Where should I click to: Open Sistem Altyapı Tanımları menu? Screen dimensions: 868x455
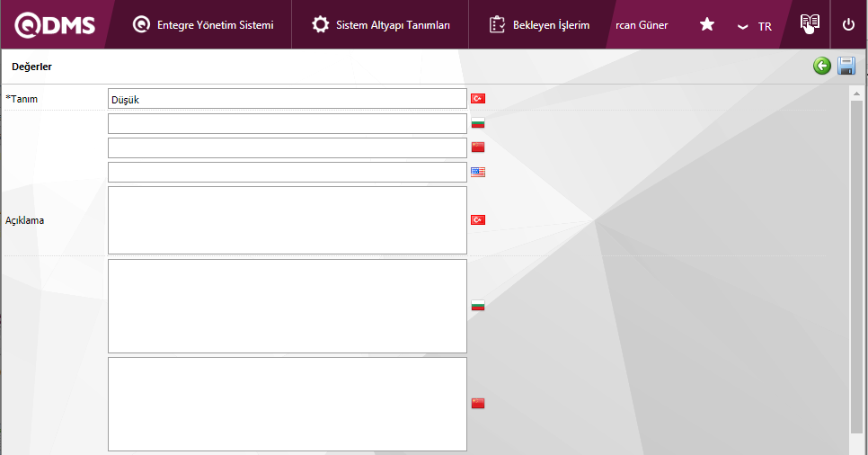(x=380, y=25)
